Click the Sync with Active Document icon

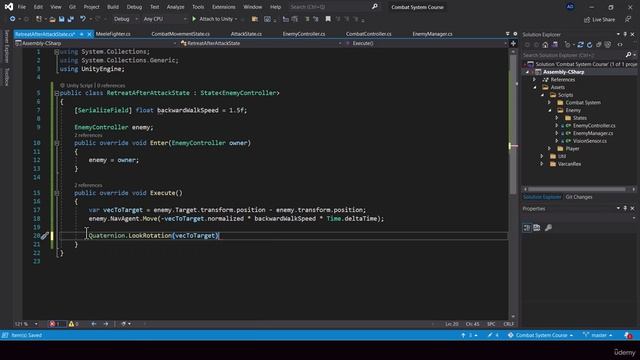[x=580, y=45]
